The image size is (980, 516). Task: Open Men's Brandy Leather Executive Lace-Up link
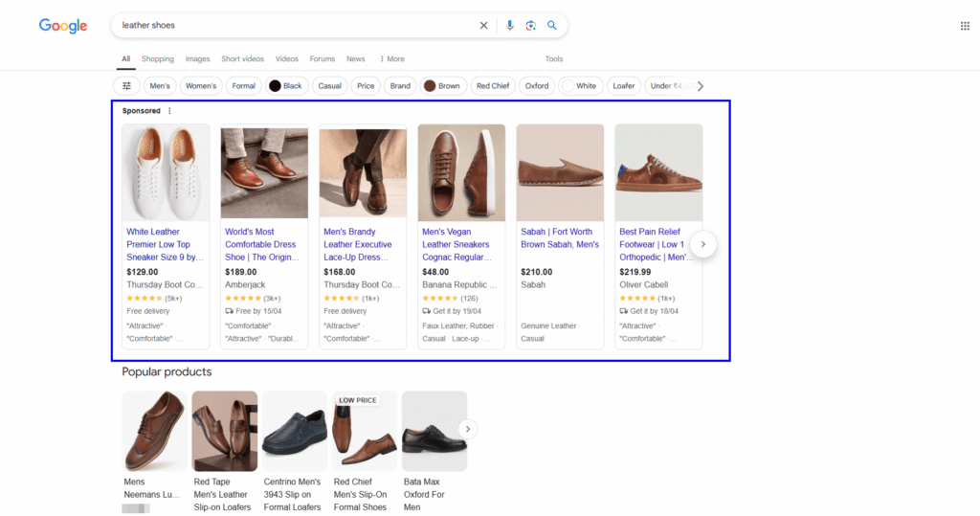pos(358,244)
